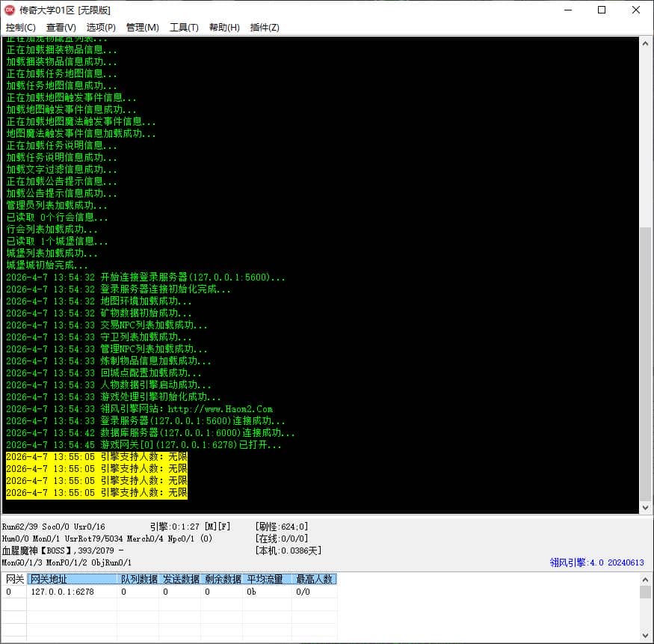Open the 查看(V) menu
The image size is (654, 644).
[61, 28]
